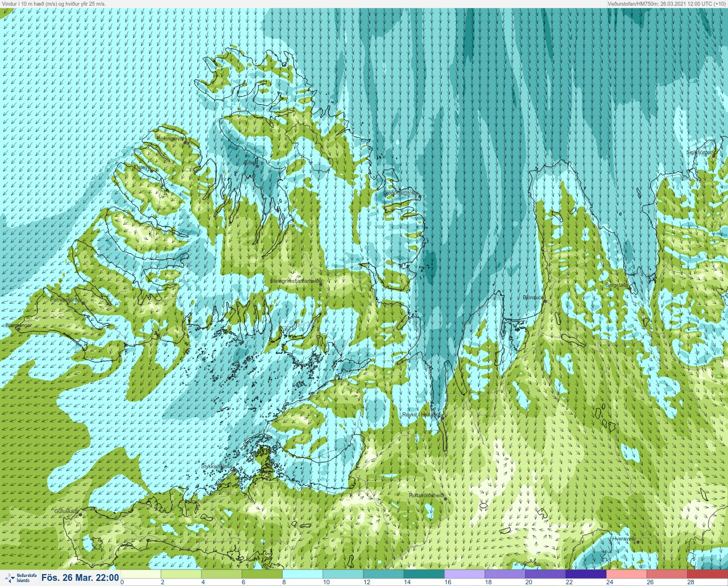Click the Patreksfjörður station label
Image resolution: width=728 pixels, height=586 pixels.
(67, 299)
